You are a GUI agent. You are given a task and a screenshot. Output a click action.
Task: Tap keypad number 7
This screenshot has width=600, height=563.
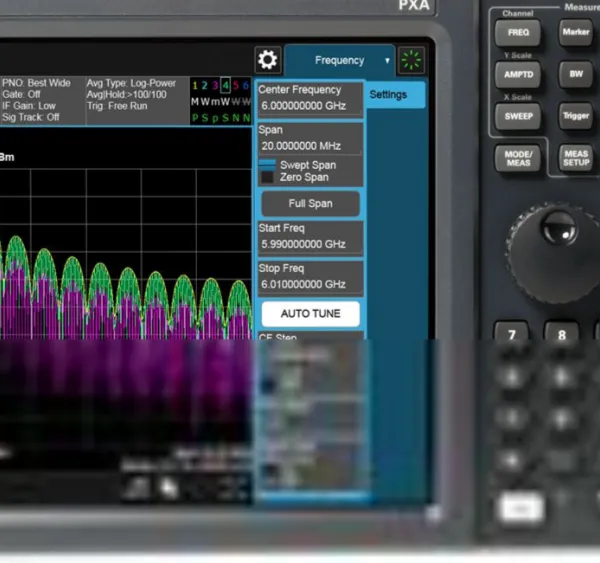[512, 332]
